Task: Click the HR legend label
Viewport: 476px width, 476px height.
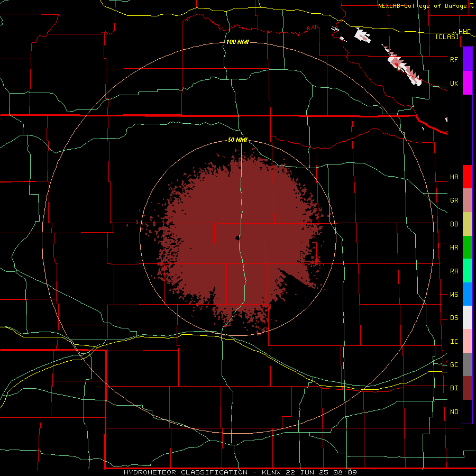Action: pos(454,248)
